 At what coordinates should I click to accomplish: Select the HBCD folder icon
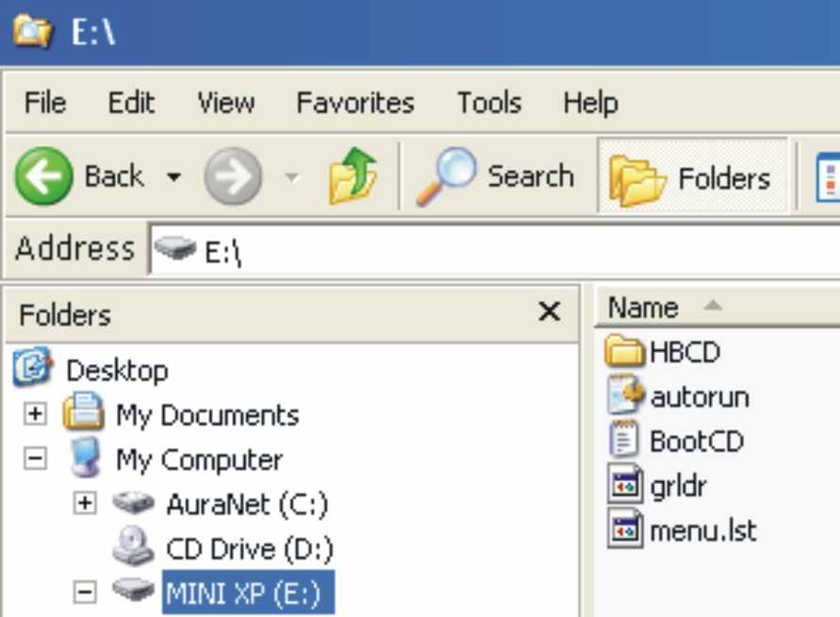pyautogui.click(x=625, y=351)
